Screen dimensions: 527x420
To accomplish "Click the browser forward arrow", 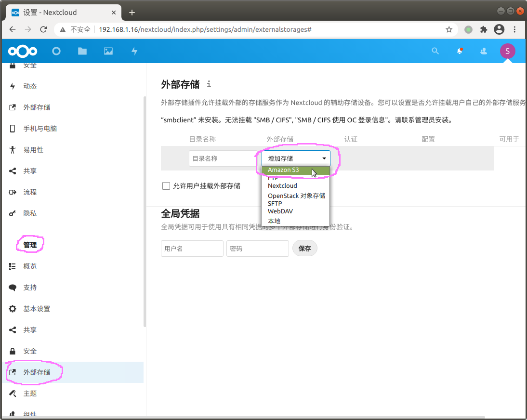I will [28, 29].
